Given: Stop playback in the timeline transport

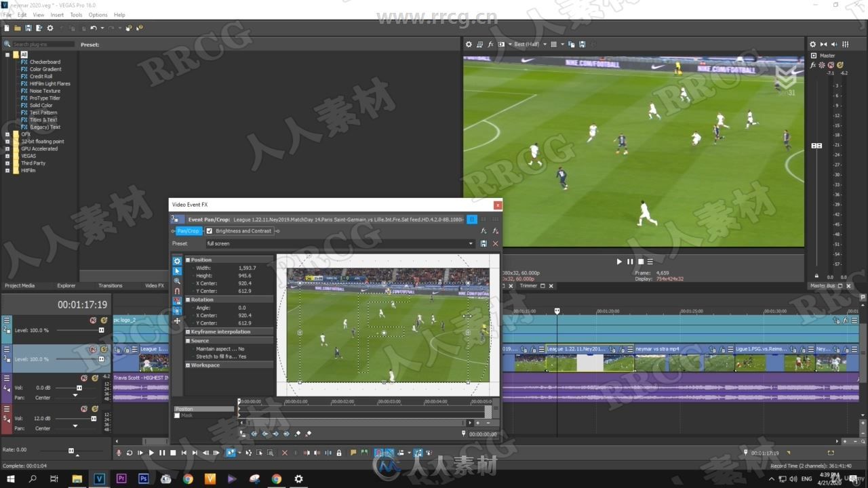Looking at the screenshot, I should pos(173,453).
